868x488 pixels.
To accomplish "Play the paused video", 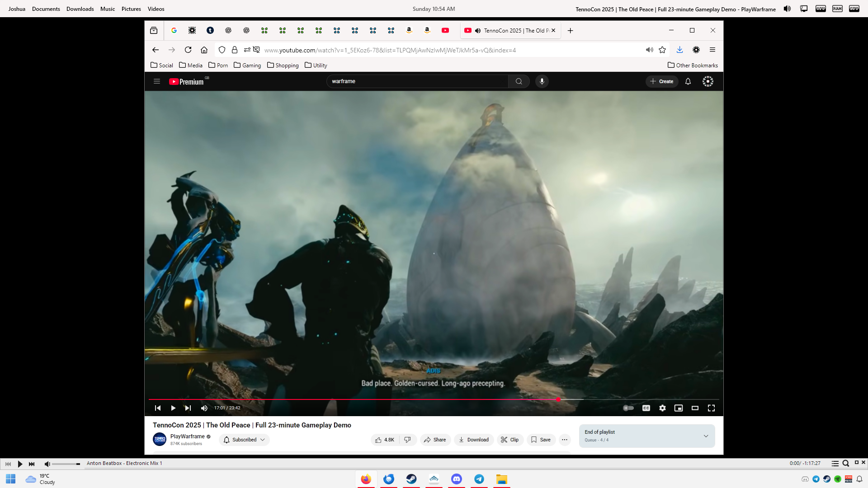I will click(173, 408).
